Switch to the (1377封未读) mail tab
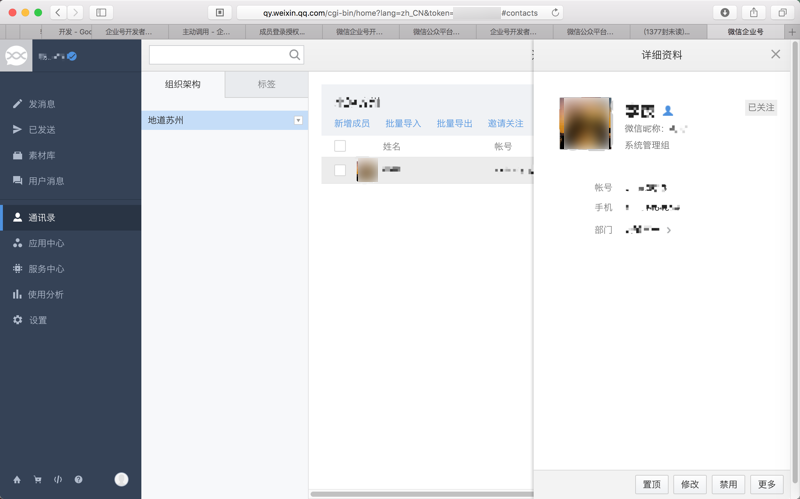800x499 pixels. click(668, 32)
